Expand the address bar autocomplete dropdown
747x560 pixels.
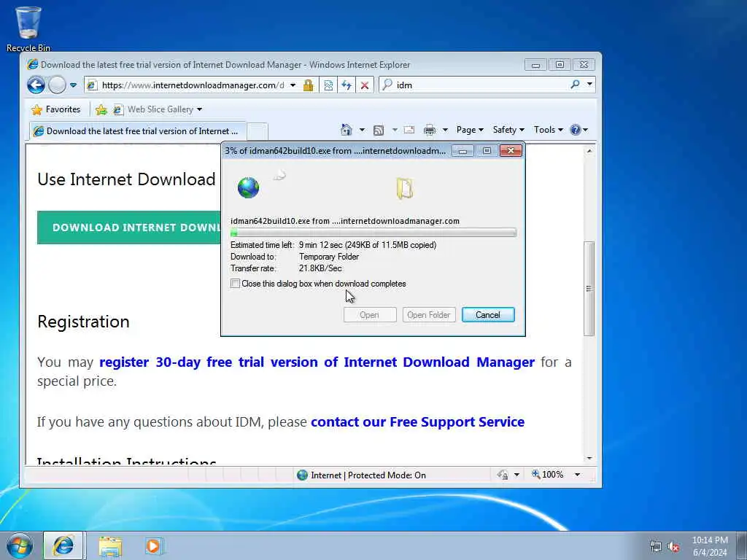pyautogui.click(x=293, y=85)
